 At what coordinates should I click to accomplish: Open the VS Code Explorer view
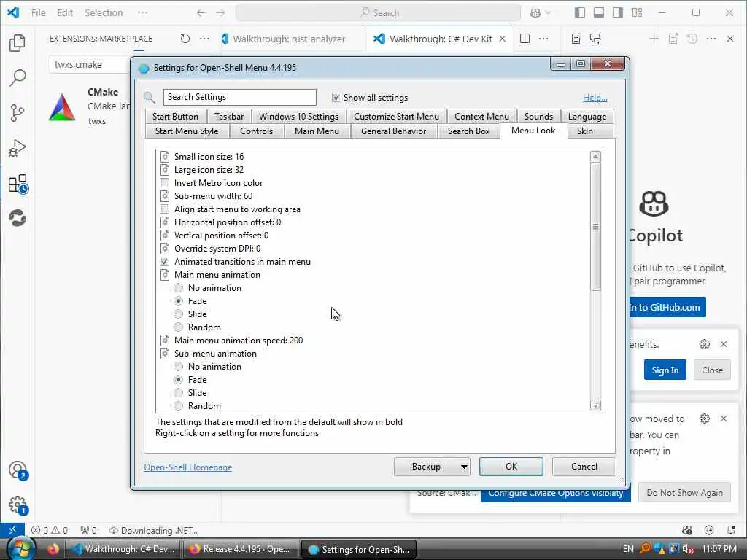[18, 43]
